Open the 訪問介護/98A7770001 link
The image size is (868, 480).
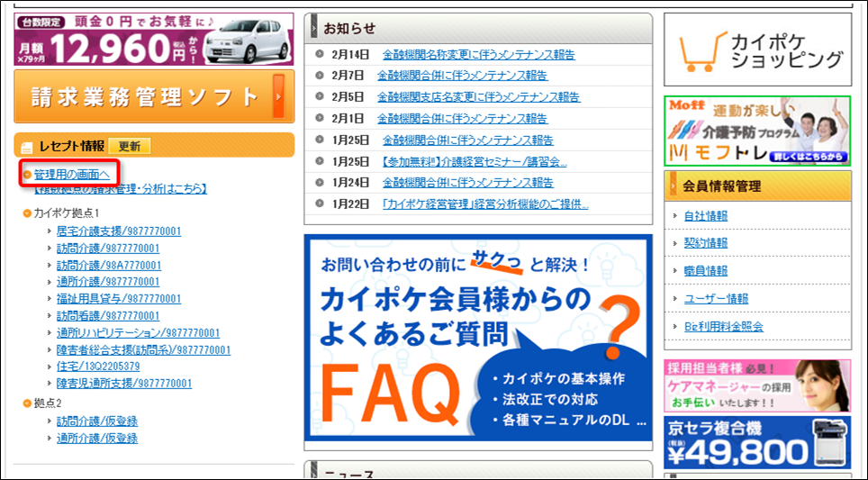(x=109, y=265)
